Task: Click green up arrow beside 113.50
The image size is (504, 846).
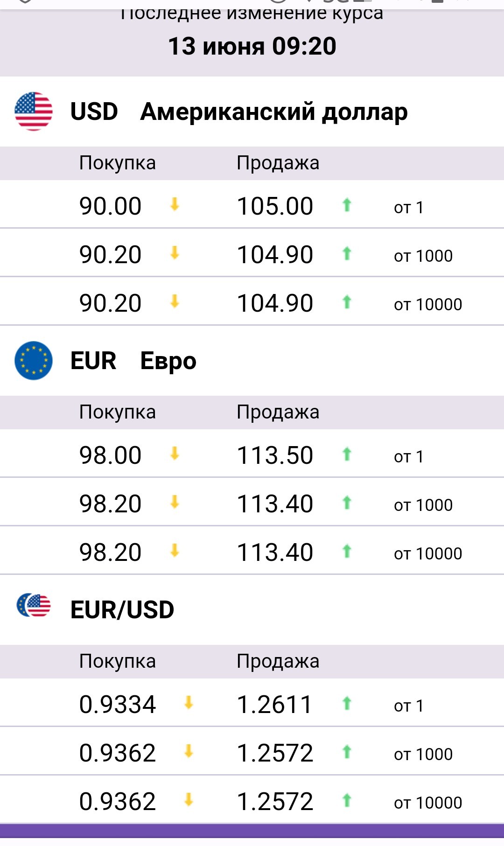Action: pyautogui.click(x=347, y=454)
